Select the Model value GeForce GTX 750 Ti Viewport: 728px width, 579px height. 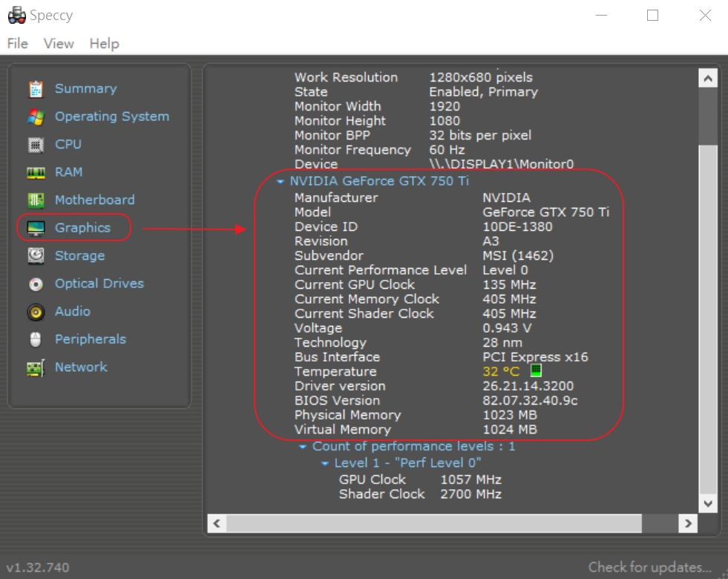[x=545, y=212]
